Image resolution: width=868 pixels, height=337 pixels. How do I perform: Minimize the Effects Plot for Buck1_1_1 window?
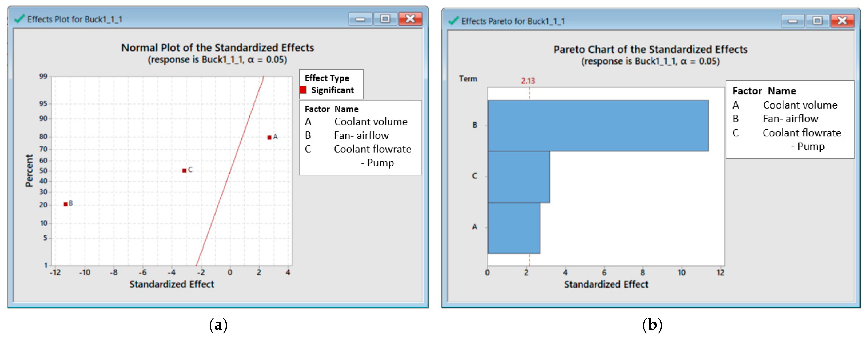pos(360,19)
